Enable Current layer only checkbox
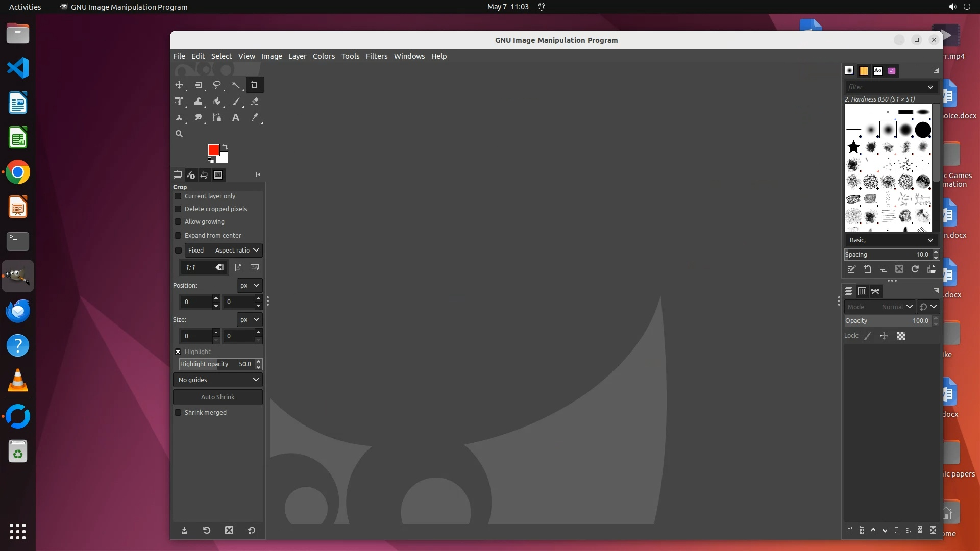 pos(178,196)
